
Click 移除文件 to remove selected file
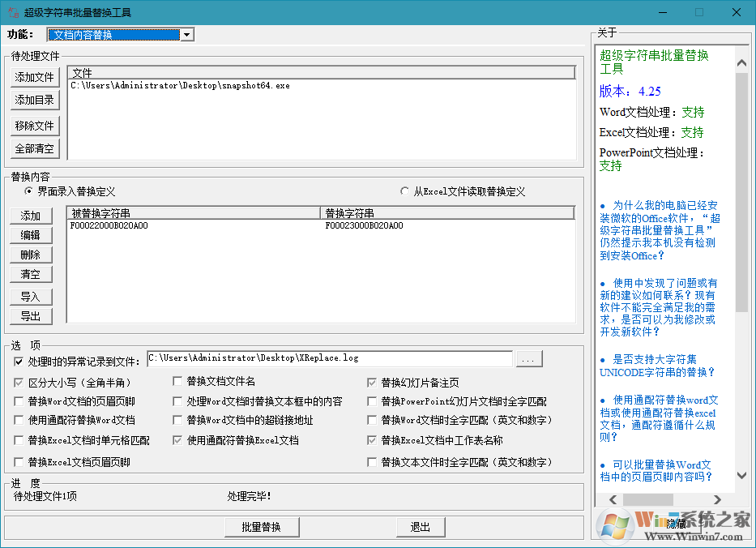[x=34, y=125]
